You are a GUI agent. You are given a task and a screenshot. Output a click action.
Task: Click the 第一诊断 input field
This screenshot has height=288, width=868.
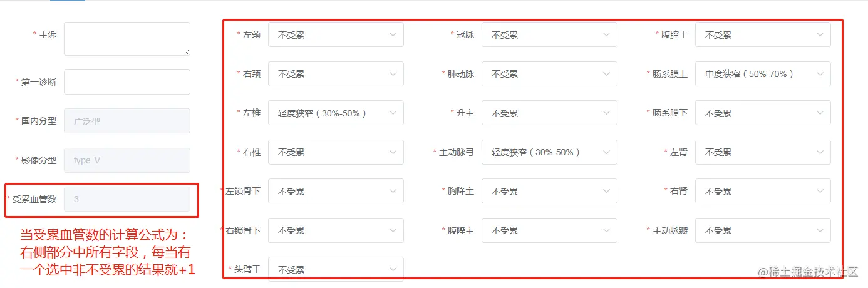(x=127, y=82)
